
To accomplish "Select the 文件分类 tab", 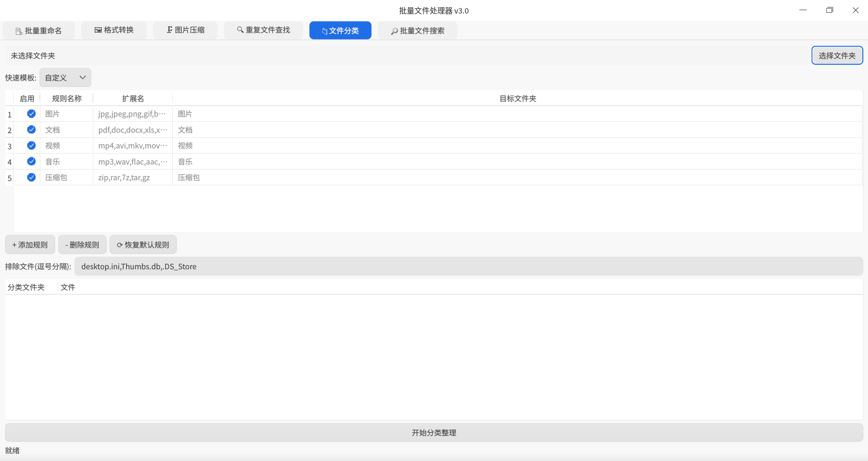I will tap(340, 31).
